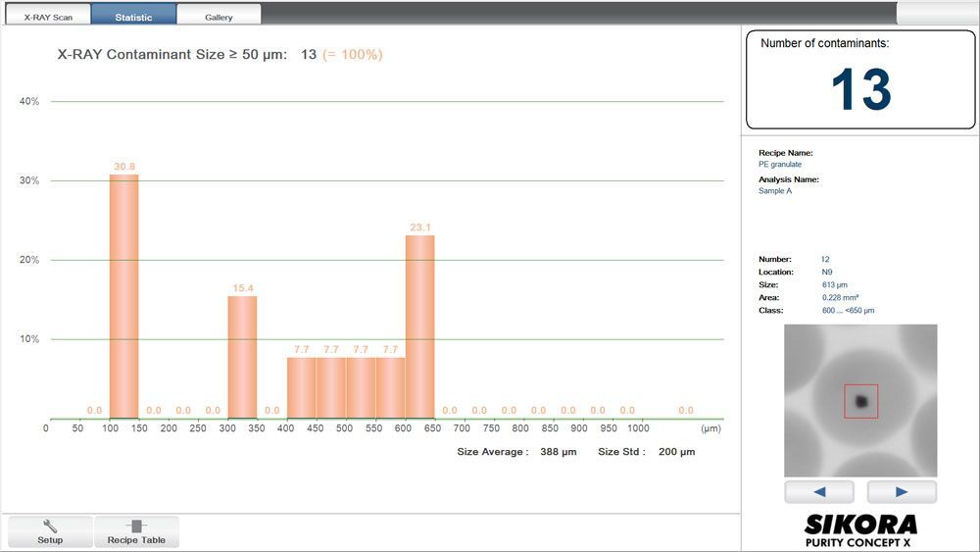Open Setup using the wrench button
This screenshot has width=980, height=552.
(50, 531)
